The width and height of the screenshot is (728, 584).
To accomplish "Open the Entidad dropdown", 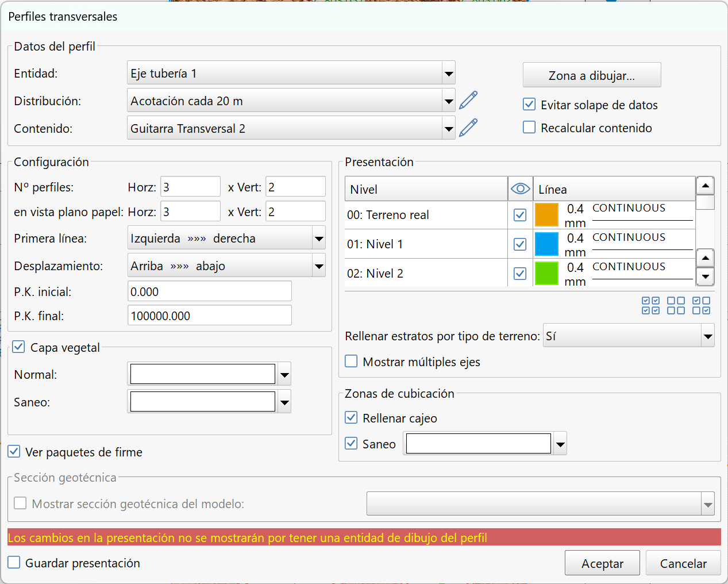I will 449,74.
